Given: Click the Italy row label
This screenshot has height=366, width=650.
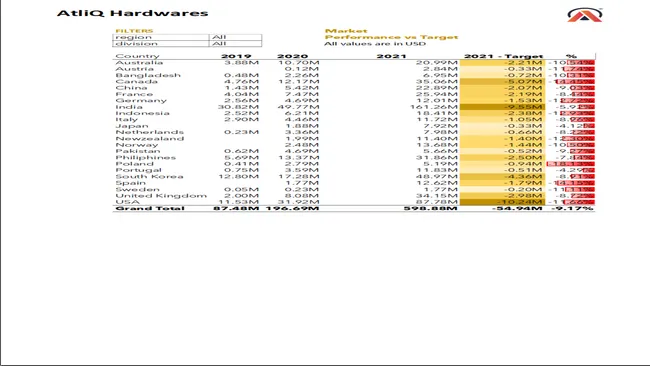Looking at the screenshot, I should [x=126, y=119].
